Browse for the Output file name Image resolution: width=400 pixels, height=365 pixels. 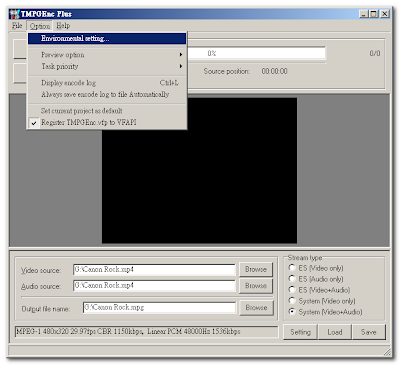tap(256, 308)
